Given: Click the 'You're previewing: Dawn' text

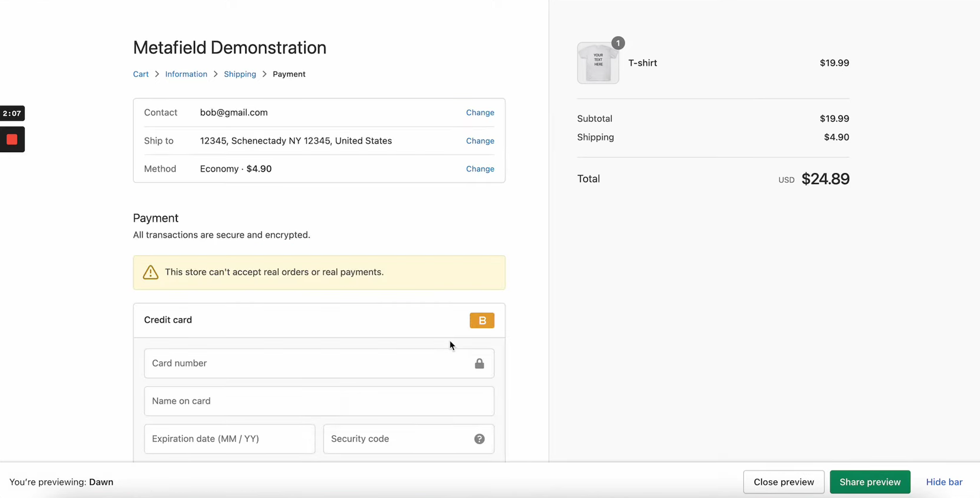Looking at the screenshot, I should pyautogui.click(x=62, y=482).
